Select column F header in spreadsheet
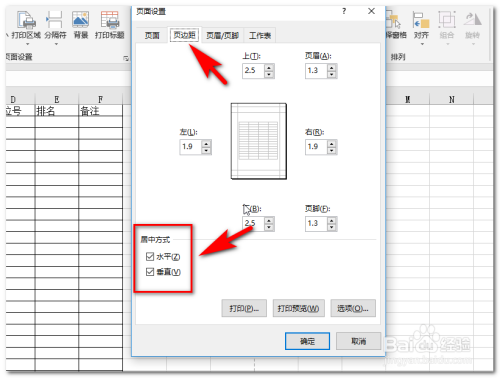 pyautogui.click(x=100, y=99)
